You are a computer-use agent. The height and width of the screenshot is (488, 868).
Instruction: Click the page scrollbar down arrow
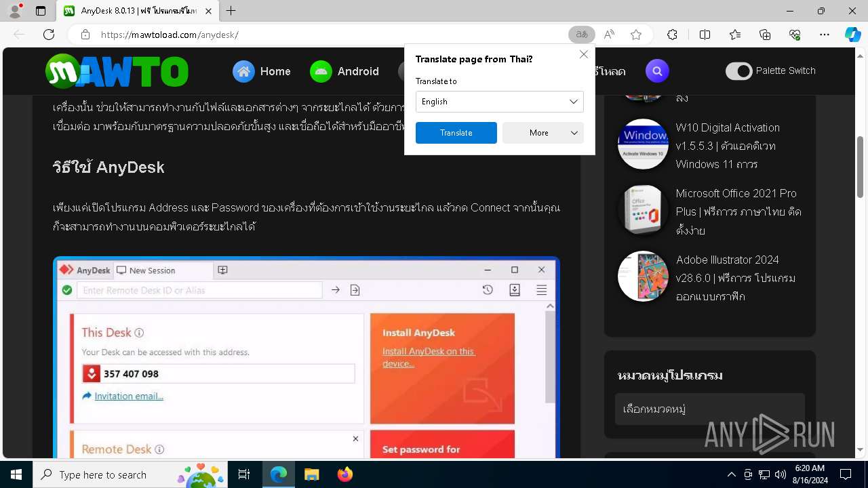tap(861, 449)
